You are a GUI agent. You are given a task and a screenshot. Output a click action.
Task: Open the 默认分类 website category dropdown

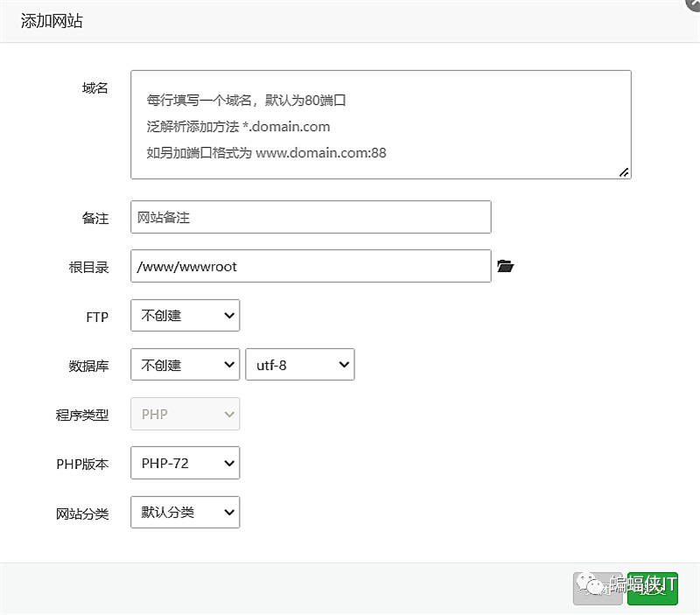coord(184,513)
